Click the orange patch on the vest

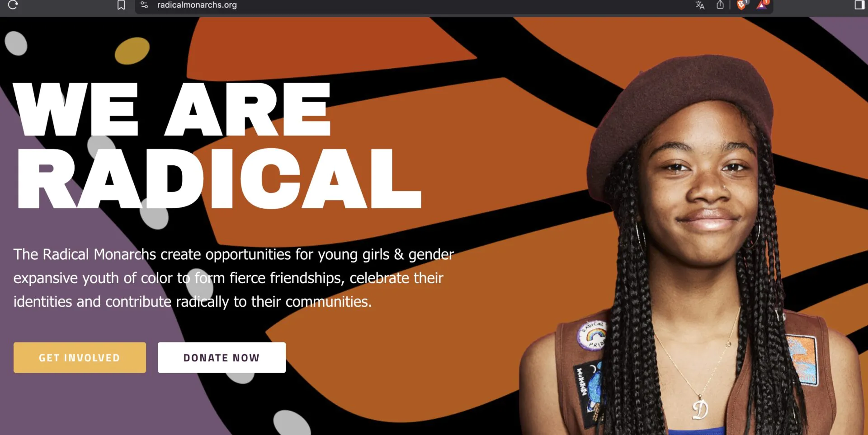(802, 360)
